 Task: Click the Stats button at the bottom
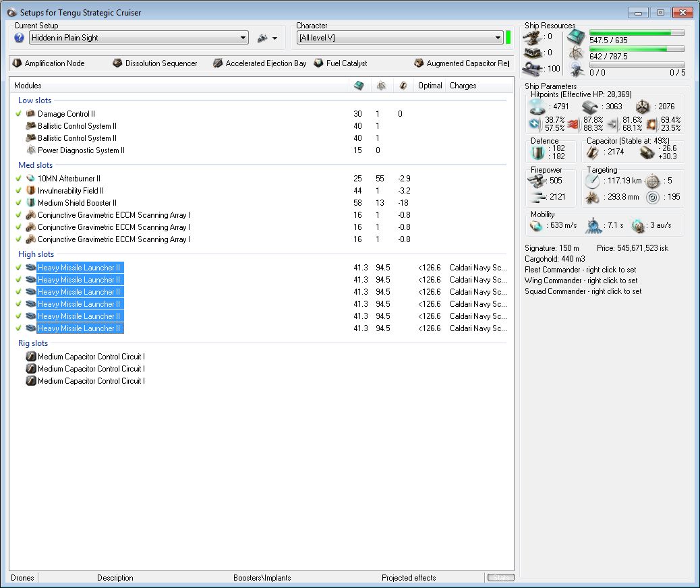click(500, 578)
